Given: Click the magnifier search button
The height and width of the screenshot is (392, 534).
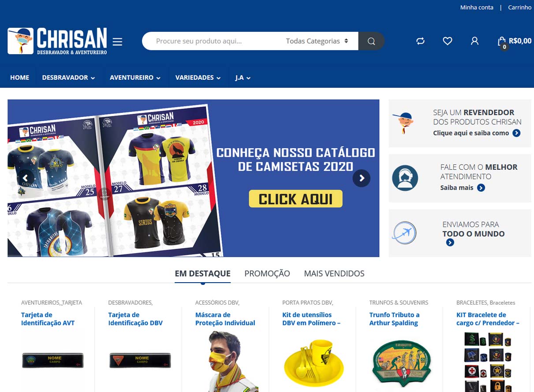Looking at the screenshot, I should pos(371,41).
